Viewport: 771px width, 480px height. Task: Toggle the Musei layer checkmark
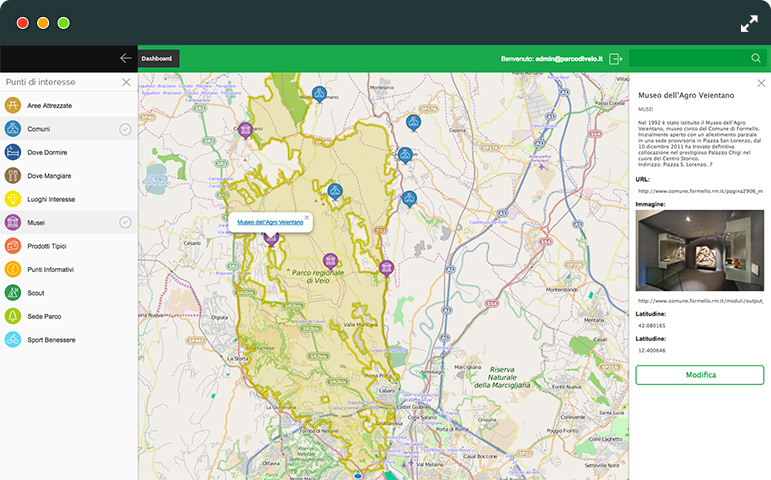click(125, 222)
